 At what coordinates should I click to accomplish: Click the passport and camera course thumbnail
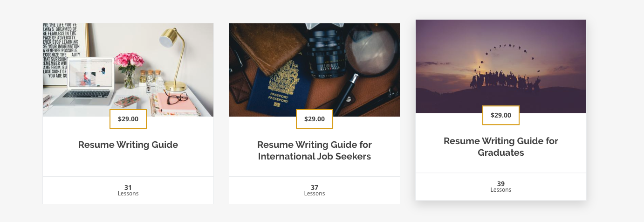coord(315,70)
